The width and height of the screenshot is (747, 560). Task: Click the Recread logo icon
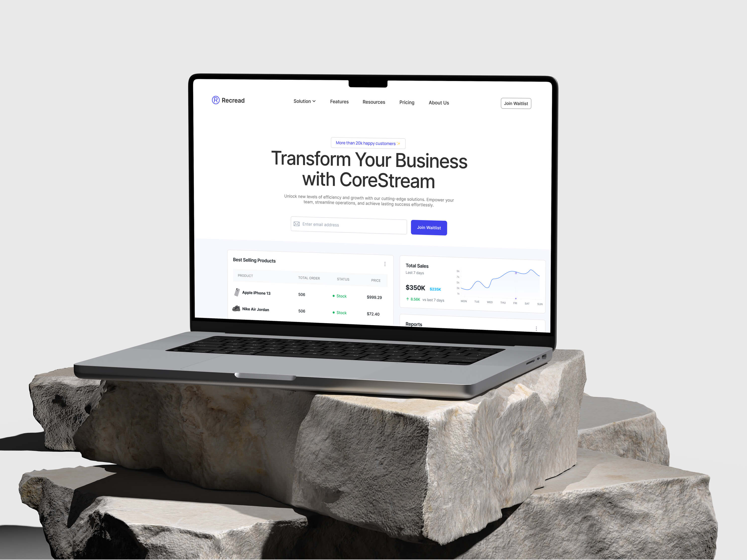(214, 100)
